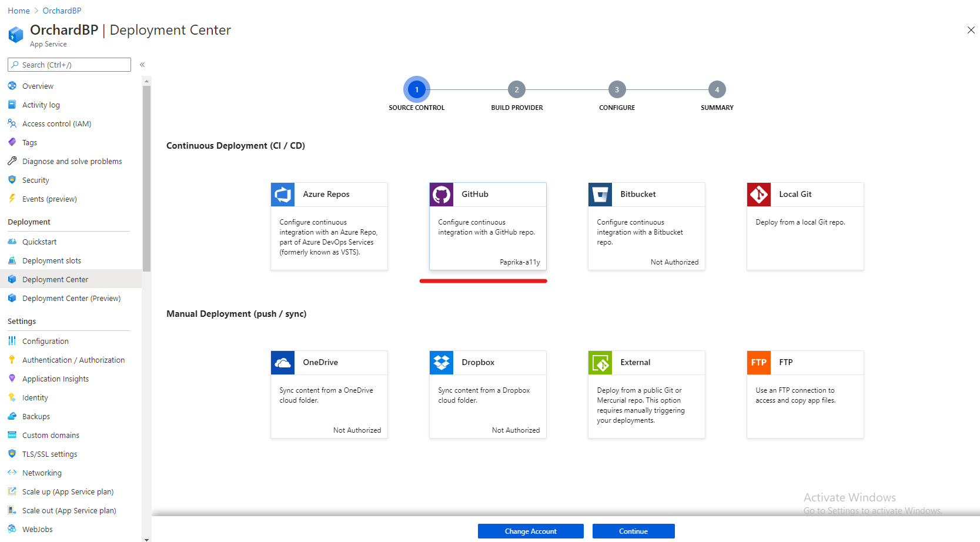
Task: Click the Not Authorized text on Bitbucket card
Action: 674,262
